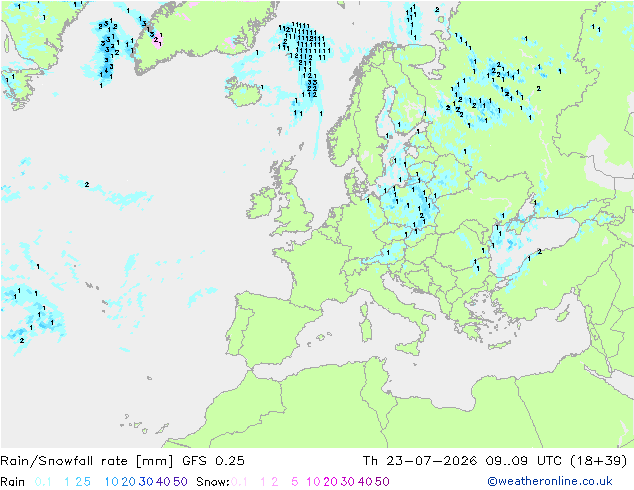Click the "Snow:" legend label

coord(213,482)
